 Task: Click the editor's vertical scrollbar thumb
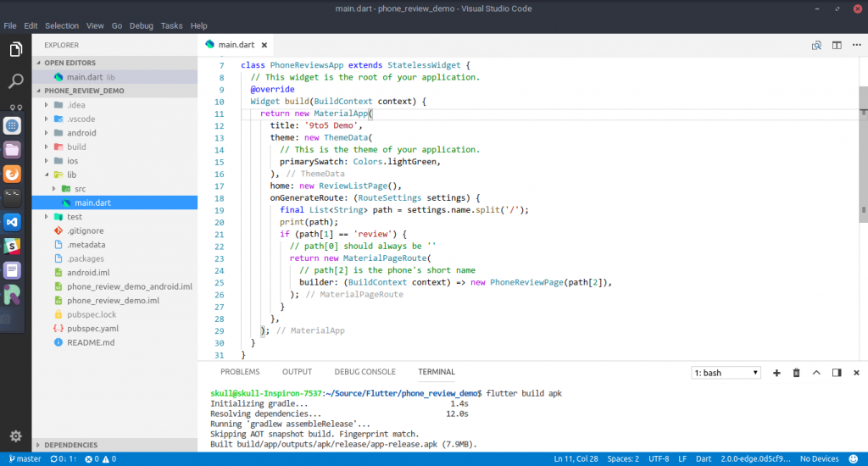pos(863,154)
